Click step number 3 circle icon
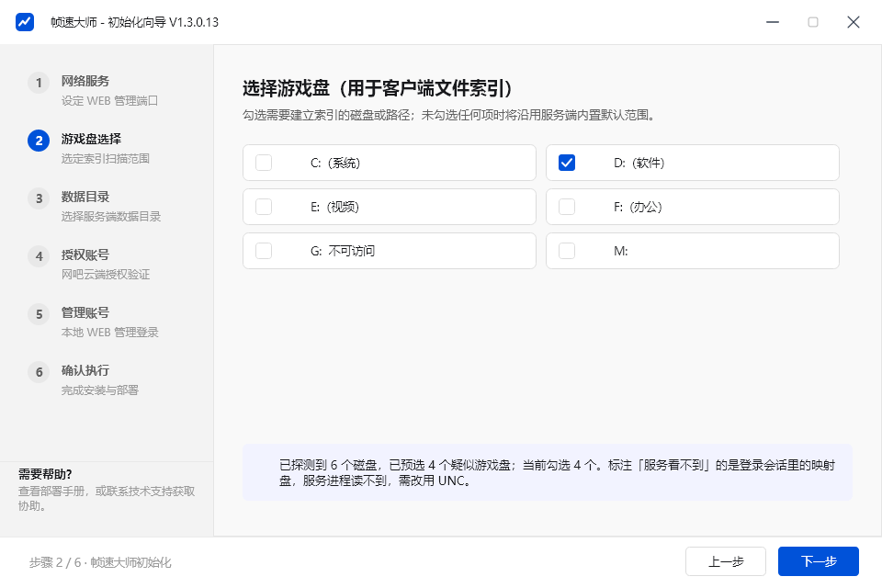The height and width of the screenshot is (588, 882). click(39, 198)
